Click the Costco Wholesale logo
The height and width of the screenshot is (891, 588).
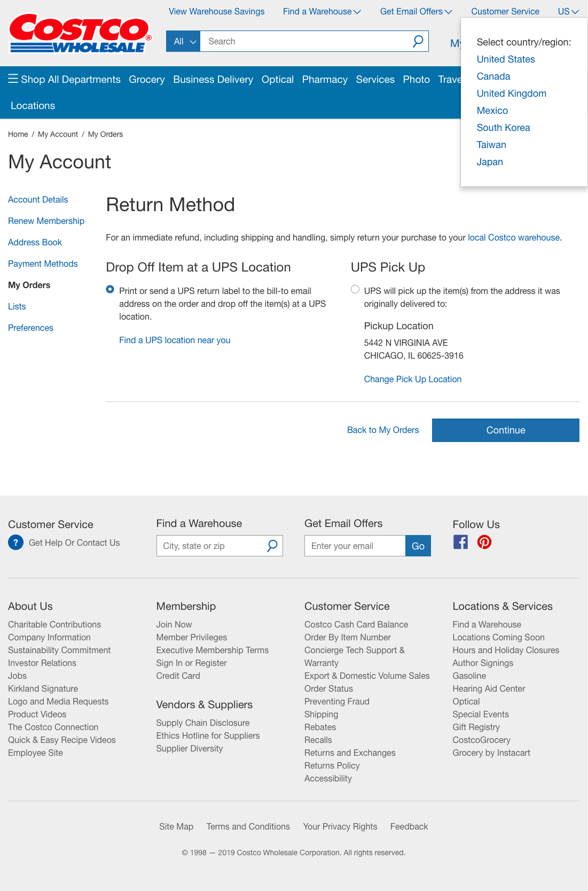pyautogui.click(x=80, y=33)
